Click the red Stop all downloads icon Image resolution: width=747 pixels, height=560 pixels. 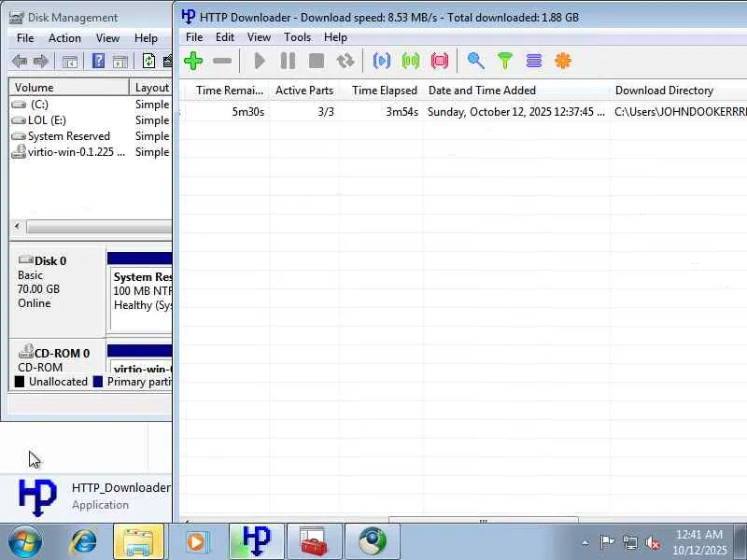point(439,61)
